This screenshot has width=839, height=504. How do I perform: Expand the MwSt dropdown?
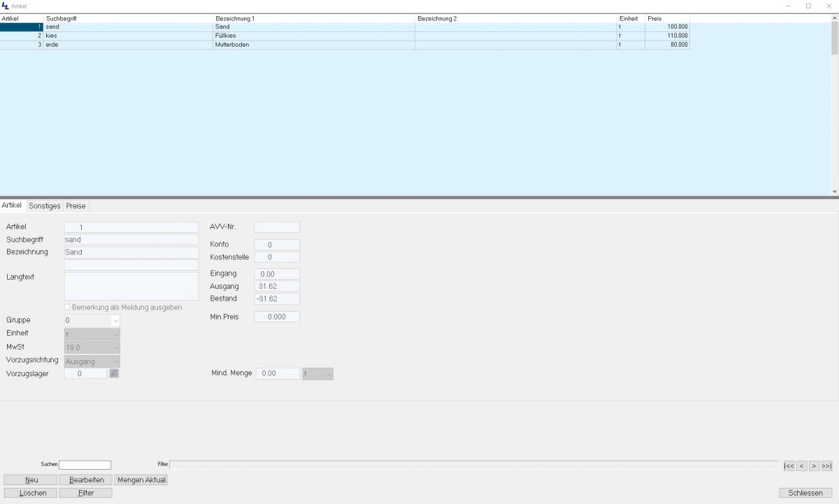pos(115,347)
